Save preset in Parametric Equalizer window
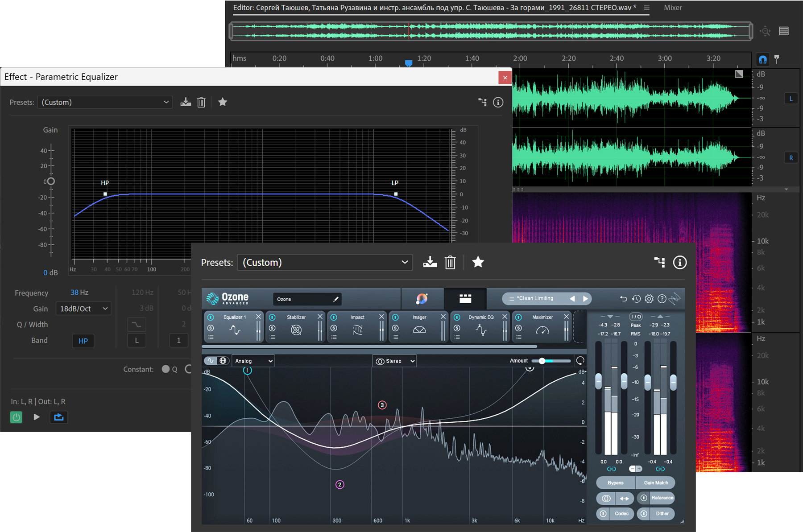The width and height of the screenshot is (803, 532). tap(186, 102)
